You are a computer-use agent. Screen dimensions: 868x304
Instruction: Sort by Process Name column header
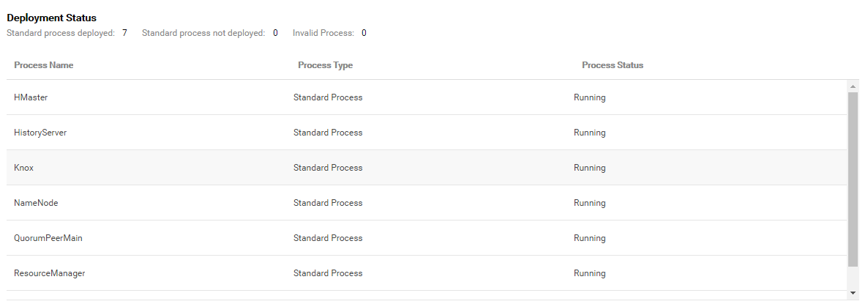[44, 64]
